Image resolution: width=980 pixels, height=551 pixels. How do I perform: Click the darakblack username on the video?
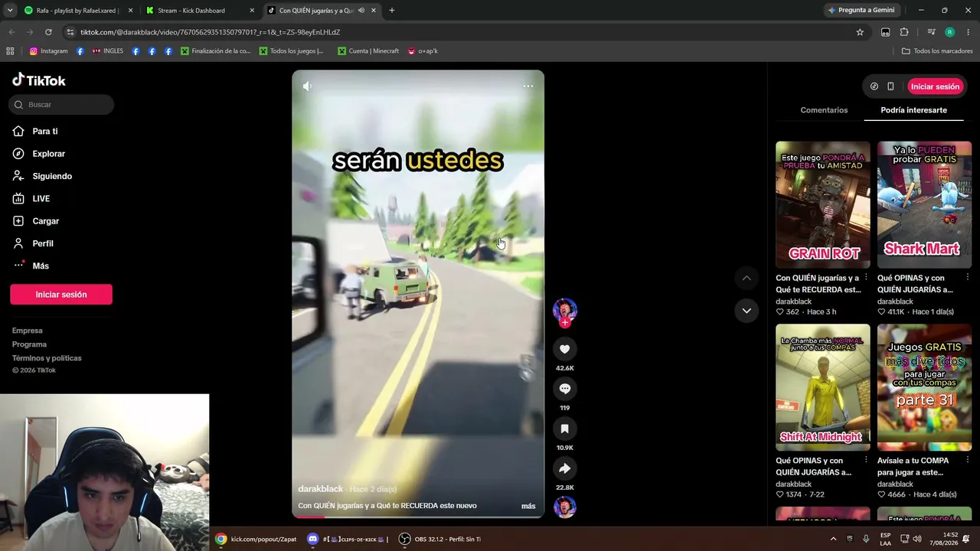(321, 489)
